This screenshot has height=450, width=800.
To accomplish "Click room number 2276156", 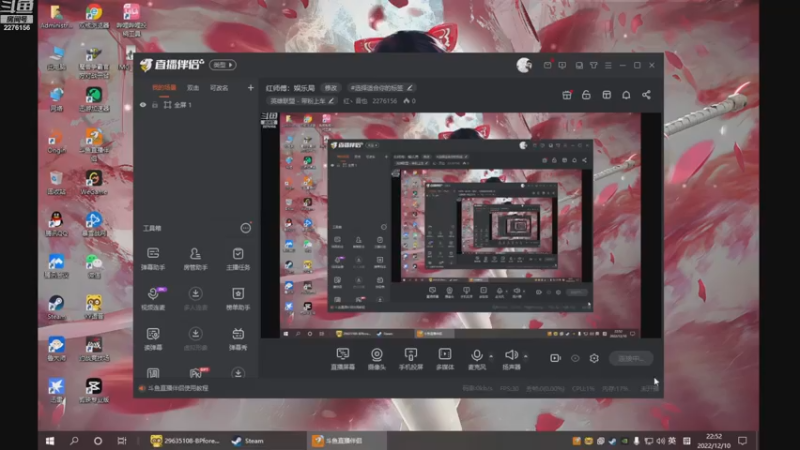I will [384, 101].
